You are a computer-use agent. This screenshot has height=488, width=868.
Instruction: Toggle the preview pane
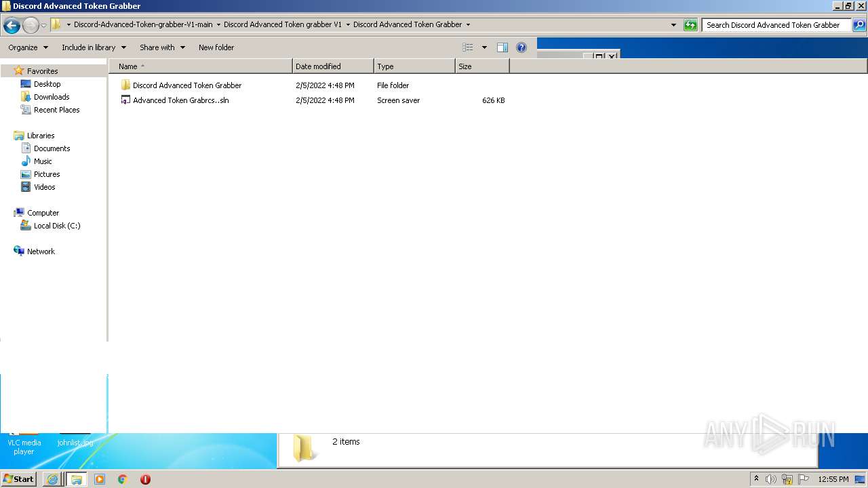tap(502, 47)
